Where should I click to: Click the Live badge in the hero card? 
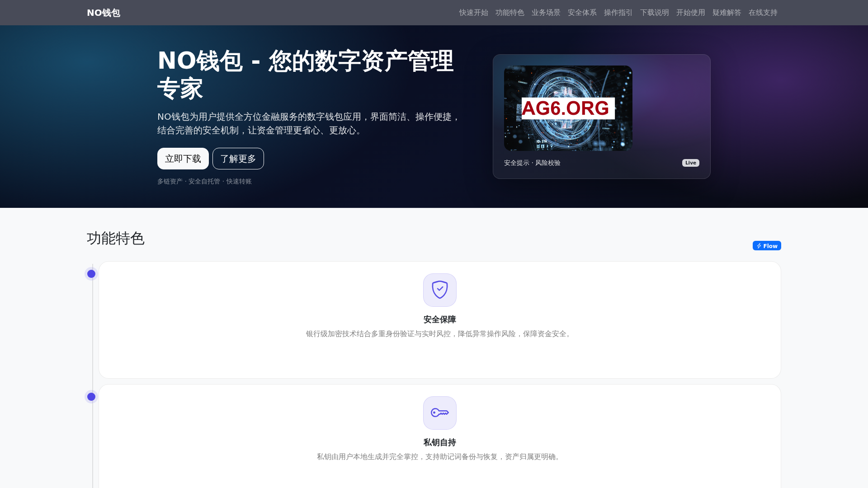691,163
